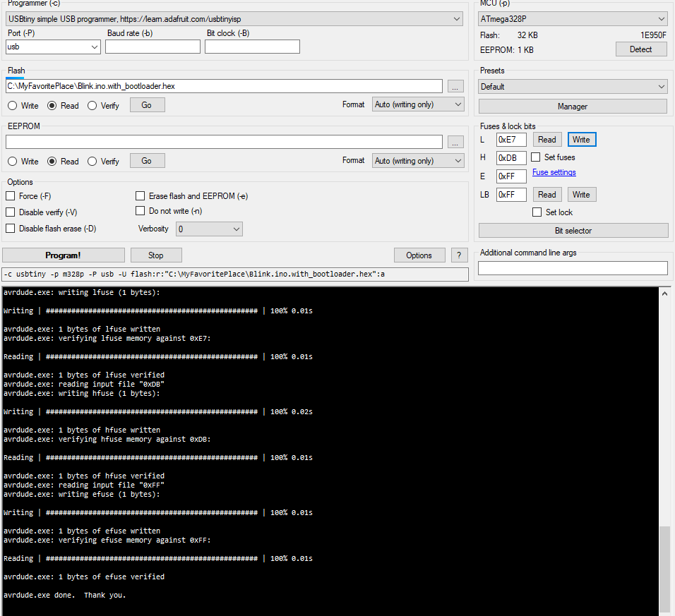Click the EEPROM file browse button
675x616 pixels.
pos(455,142)
